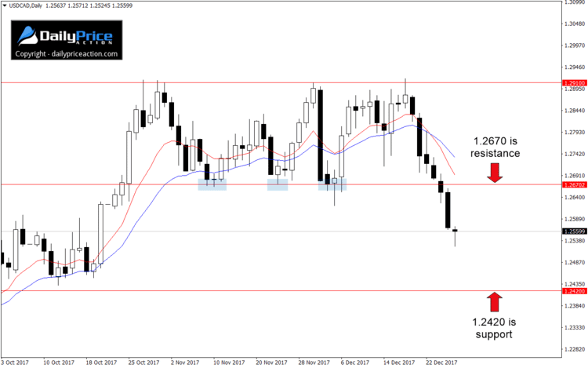Image resolution: width=588 pixels, height=368 pixels.
Task: Select the 1.24870 price scale value
Action: point(575,262)
